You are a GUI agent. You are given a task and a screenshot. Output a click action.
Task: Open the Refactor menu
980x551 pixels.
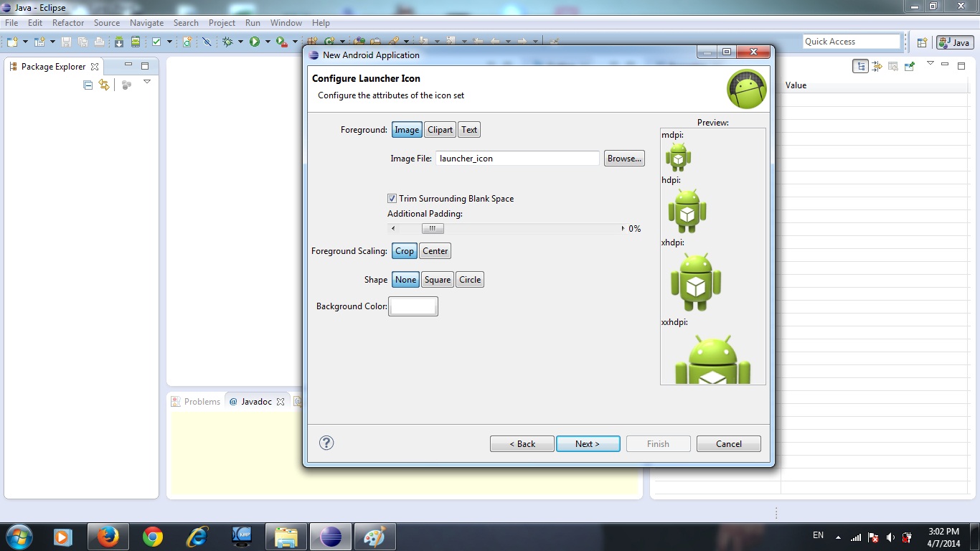(x=68, y=23)
